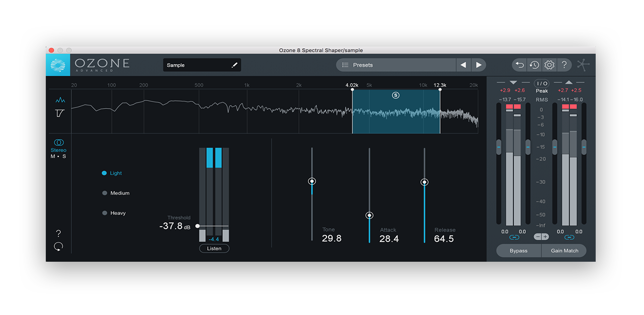The width and height of the screenshot is (644, 315).
Task: Click the Tone slider handle
Action: pyautogui.click(x=312, y=181)
